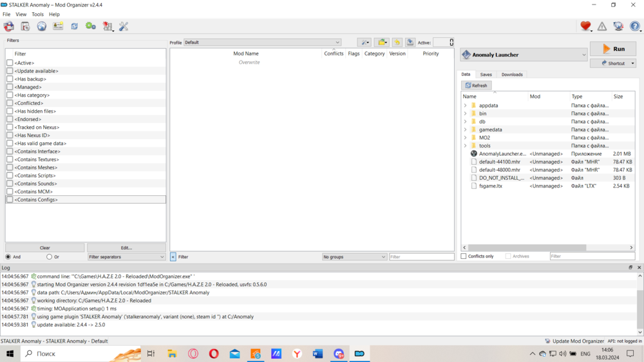Enable the <Contains Textures> filter
This screenshot has width=644, height=362.
pyautogui.click(x=10, y=160)
